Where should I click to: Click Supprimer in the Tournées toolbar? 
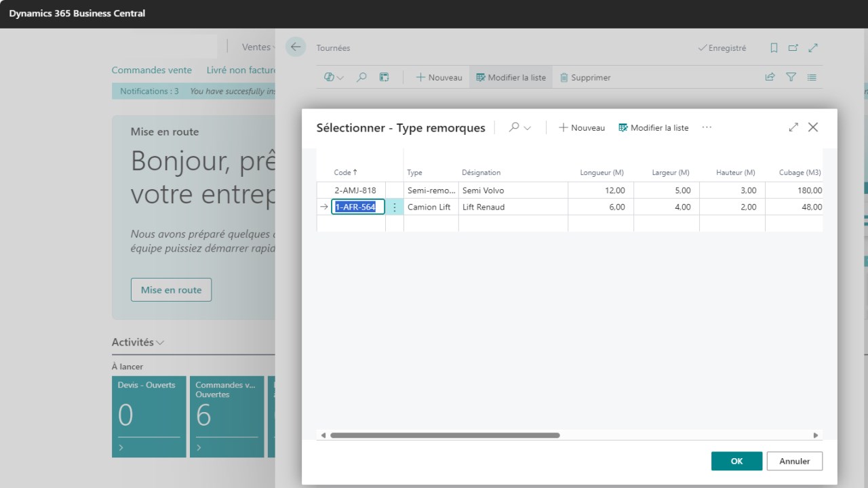(585, 77)
